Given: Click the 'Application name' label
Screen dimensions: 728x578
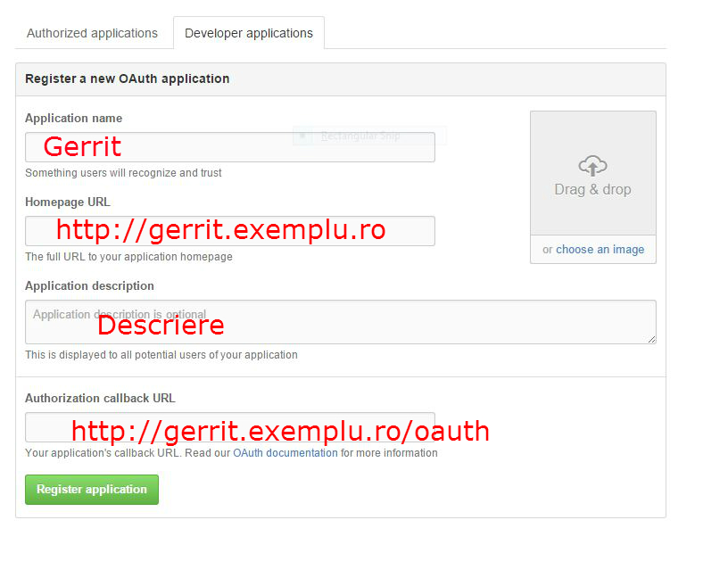Looking at the screenshot, I should pyautogui.click(x=73, y=119).
